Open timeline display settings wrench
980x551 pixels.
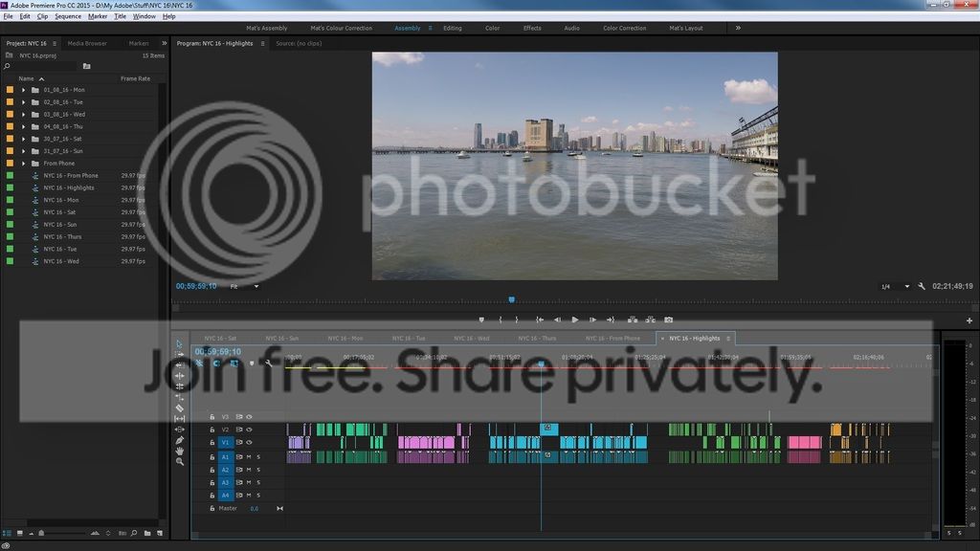(269, 364)
